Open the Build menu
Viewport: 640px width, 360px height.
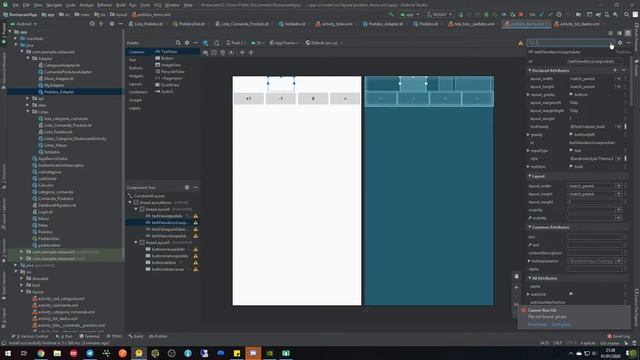pos(120,5)
